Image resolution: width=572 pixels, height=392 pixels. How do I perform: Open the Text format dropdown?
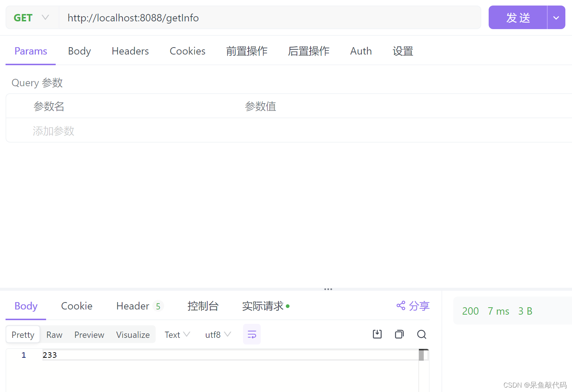[x=177, y=335]
